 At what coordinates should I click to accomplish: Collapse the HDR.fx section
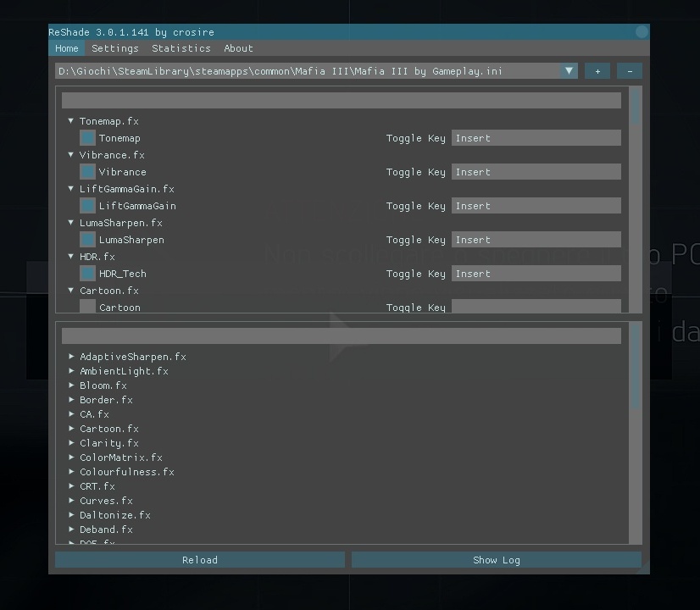[70, 257]
